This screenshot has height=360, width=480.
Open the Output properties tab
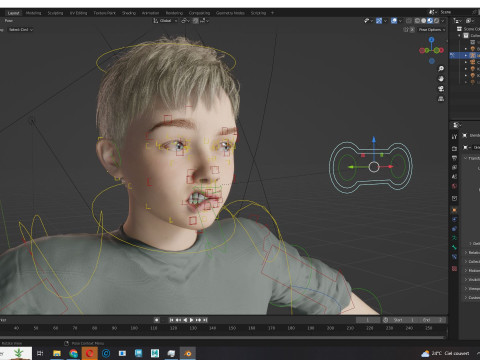click(454, 158)
